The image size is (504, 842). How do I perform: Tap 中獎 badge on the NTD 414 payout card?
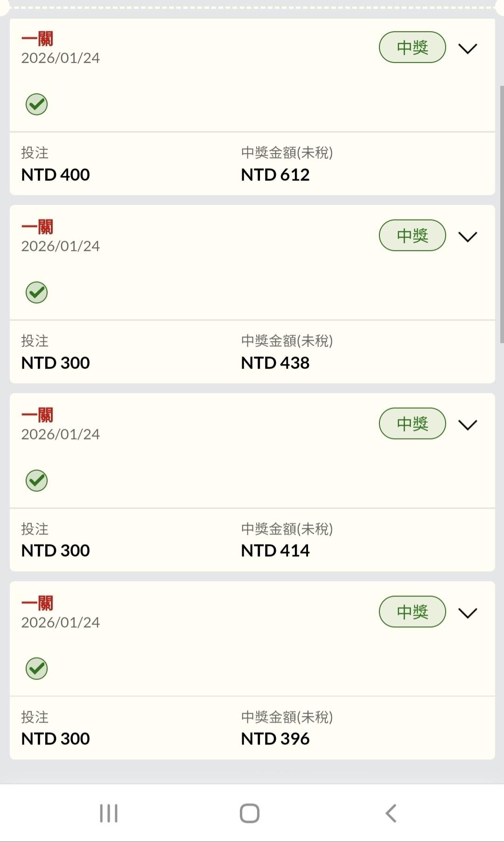412,424
